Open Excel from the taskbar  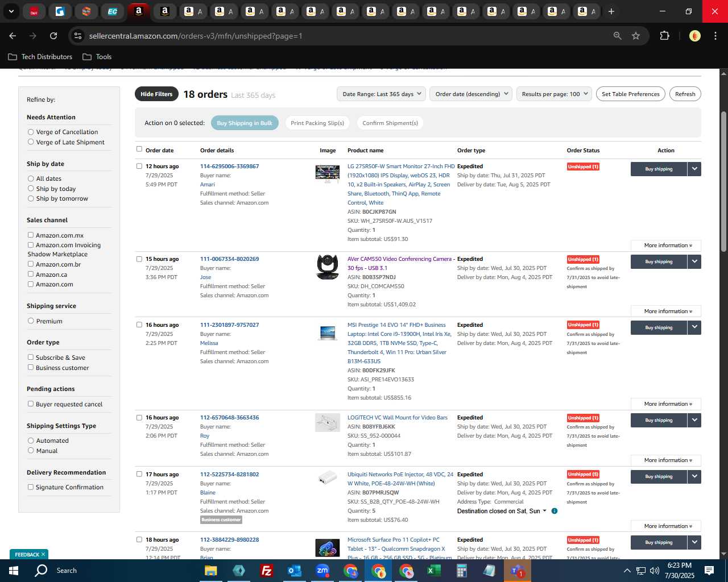434,571
